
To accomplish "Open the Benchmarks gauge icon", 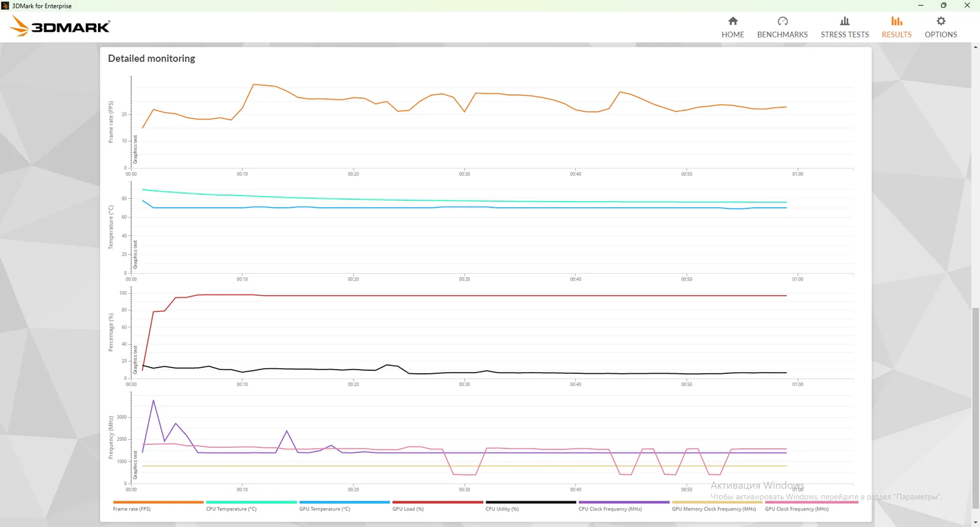I will pos(782,21).
